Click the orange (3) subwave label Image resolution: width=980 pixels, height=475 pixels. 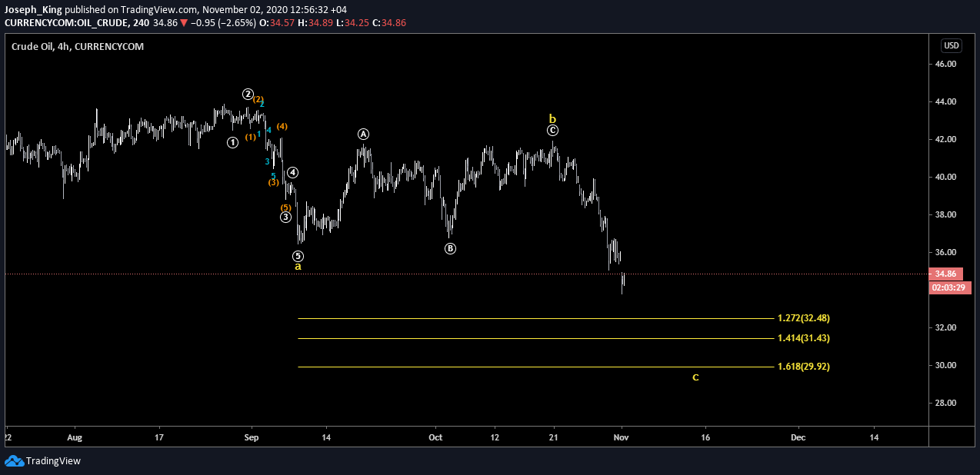[x=273, y=182]
